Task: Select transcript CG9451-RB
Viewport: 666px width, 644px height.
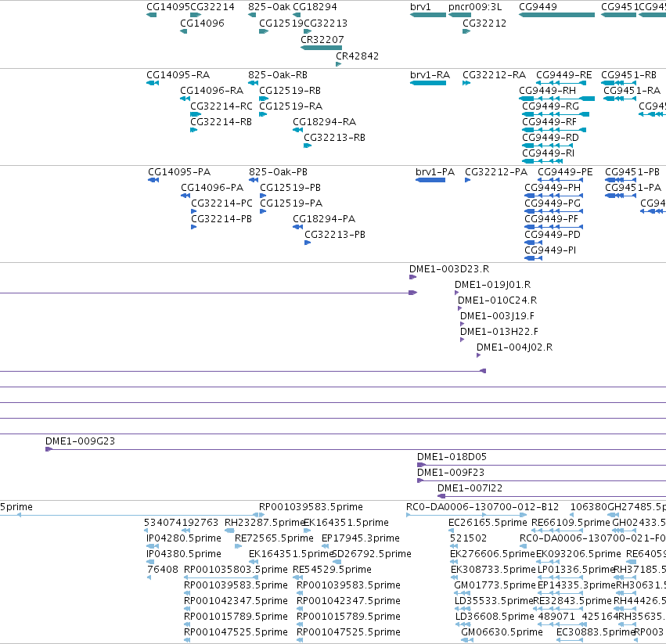Action: tap(628, 75)
